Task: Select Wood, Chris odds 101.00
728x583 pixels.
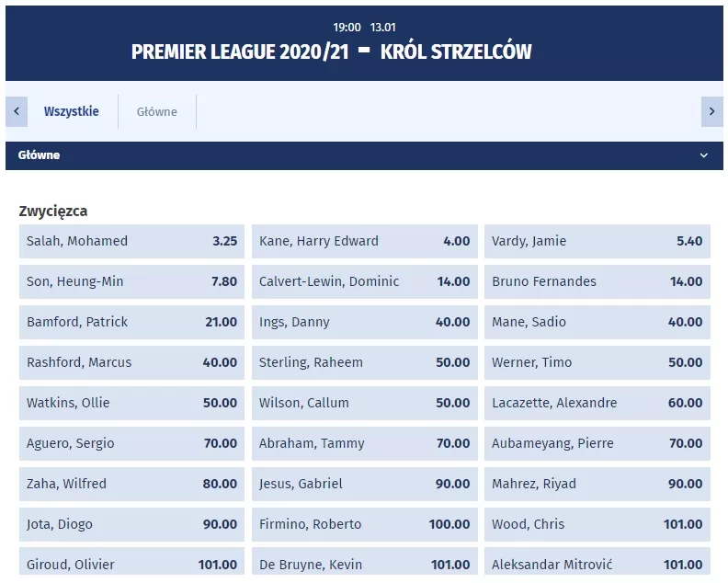Action: point(597,524)
